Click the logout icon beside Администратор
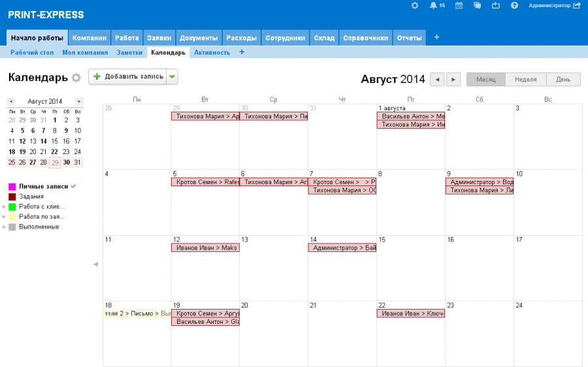 pyautogui.click(x=576, y=5)
